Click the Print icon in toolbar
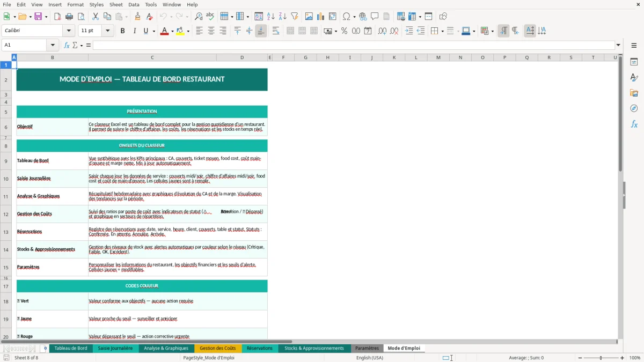This screenshot has width=644, height=362. coord(69,17)
